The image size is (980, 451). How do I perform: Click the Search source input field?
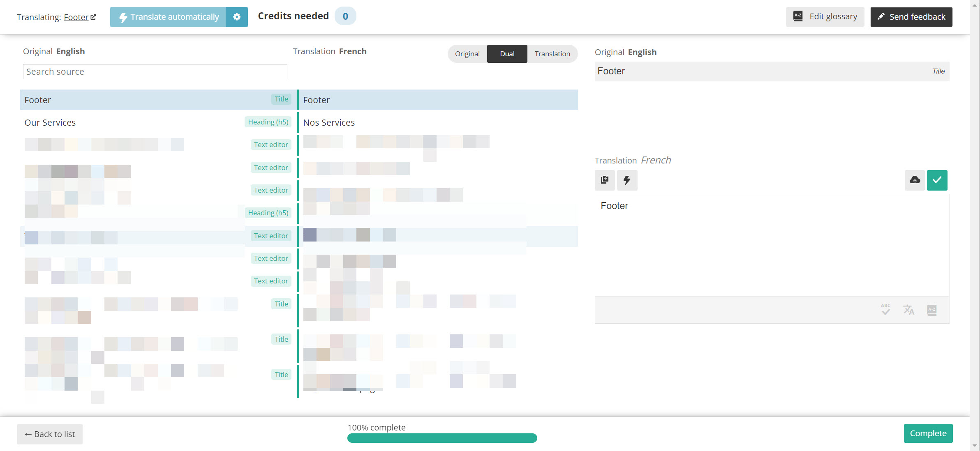click(x=155, y=71)
